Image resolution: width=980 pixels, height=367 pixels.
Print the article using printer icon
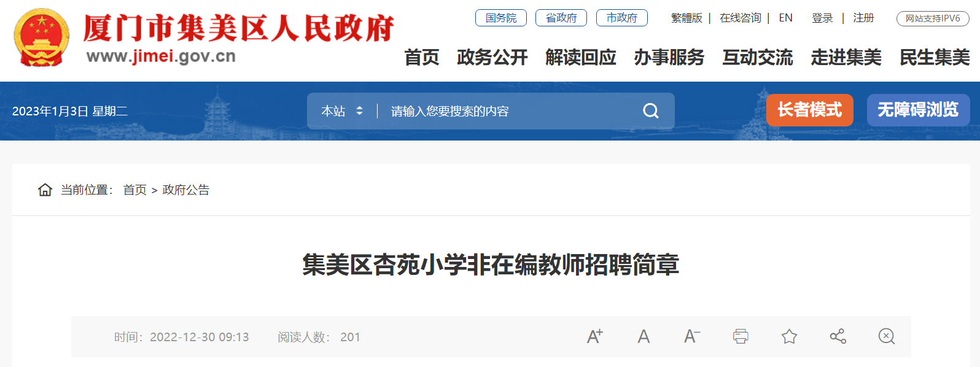(x=741, y=336)
